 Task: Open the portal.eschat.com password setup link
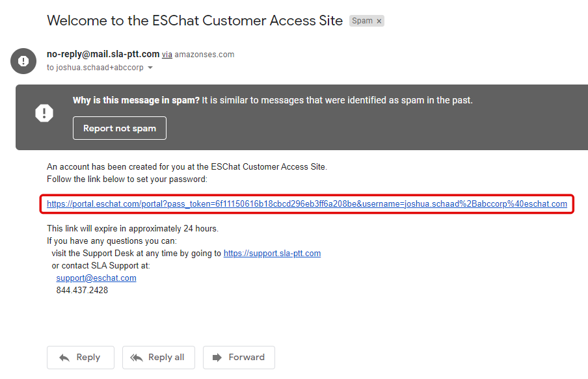[x=306, y=204]
